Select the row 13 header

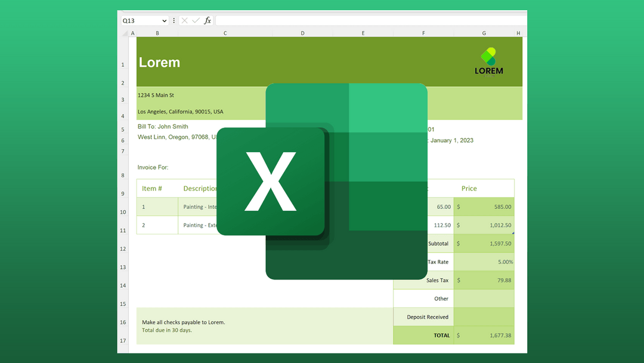point(123,267)
